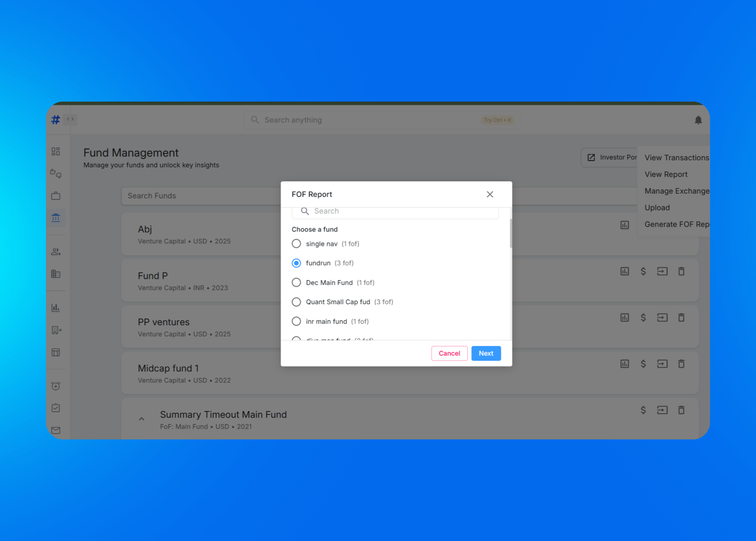
Task: Click the Cancel button
Action: pyautogui.click(x=449, y=353)
